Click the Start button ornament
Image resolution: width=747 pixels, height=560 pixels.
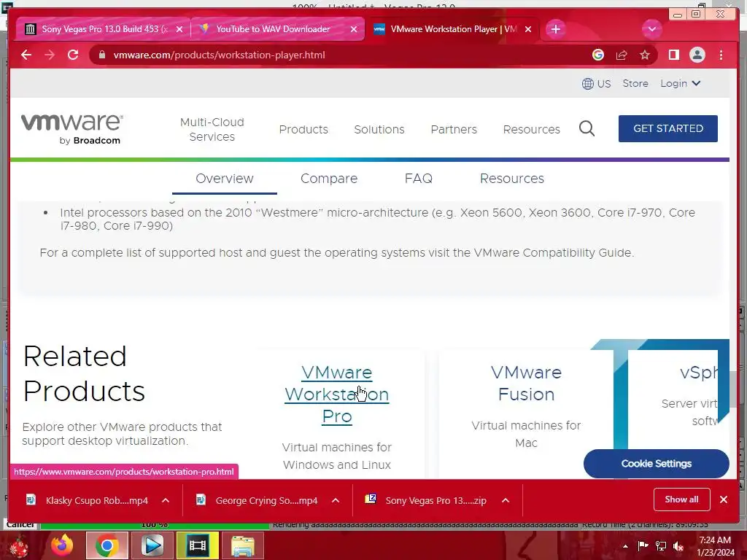[19, 546]
